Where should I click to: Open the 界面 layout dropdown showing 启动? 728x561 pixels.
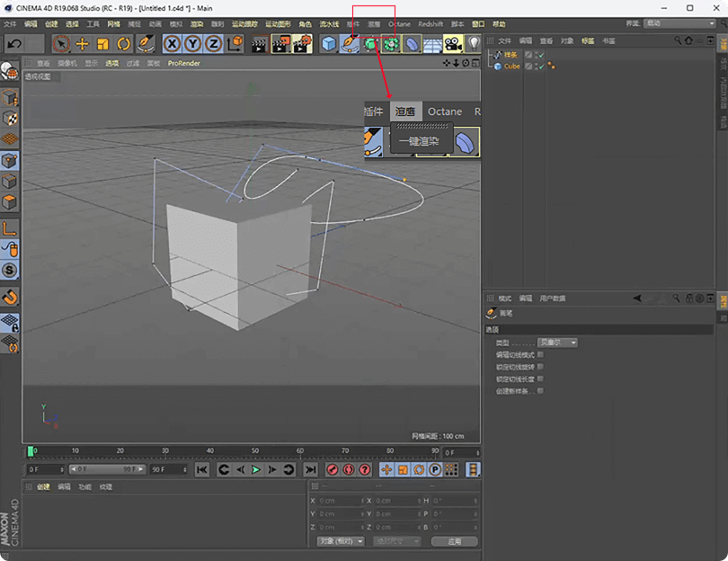(x=680, y=22)
